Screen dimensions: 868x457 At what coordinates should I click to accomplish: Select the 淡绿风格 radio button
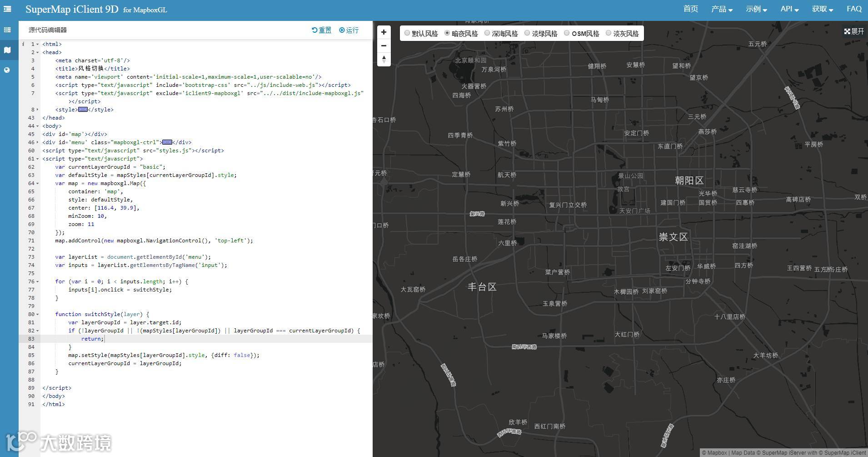coord(527,33)
